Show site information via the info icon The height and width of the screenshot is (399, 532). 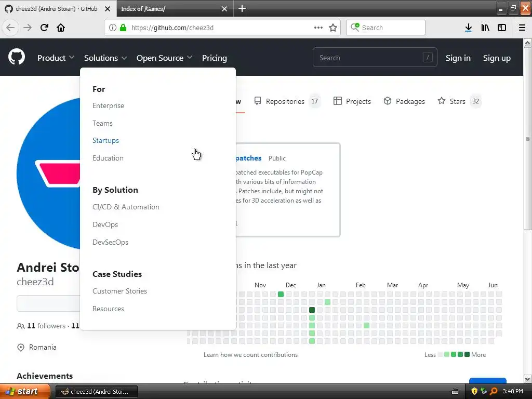[x=113, y=28]
